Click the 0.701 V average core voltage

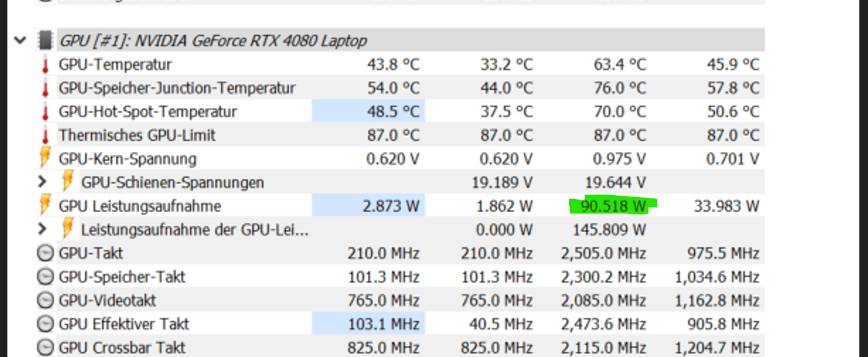733,159
